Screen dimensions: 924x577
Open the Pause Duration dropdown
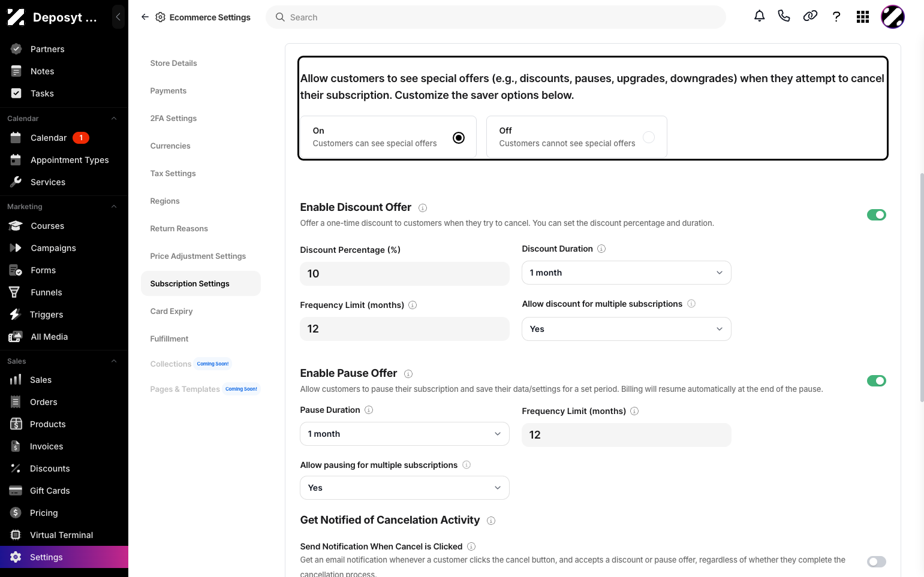tap(405, 434)
